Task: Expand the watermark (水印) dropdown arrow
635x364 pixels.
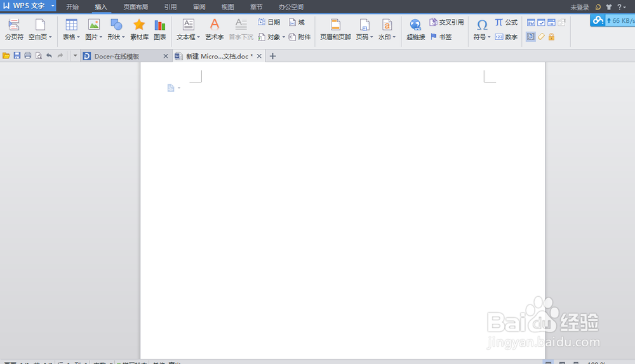Action: [x=394, y=37]
